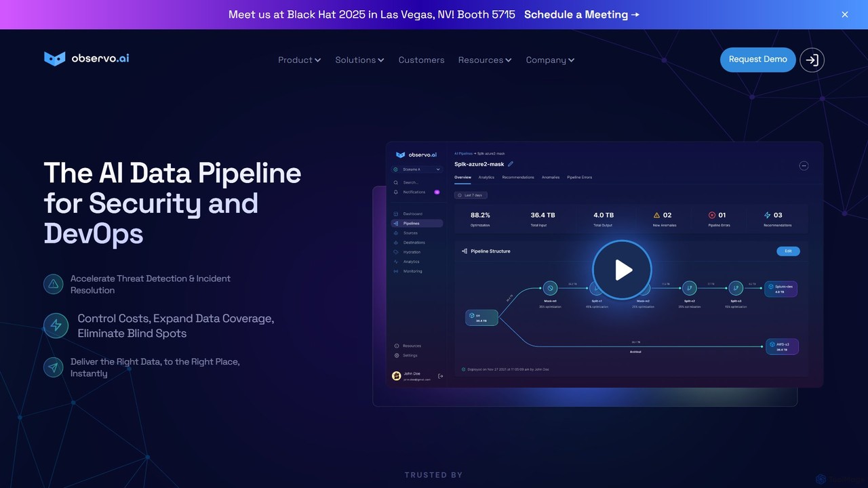868x488 pixels.
Task: Click the observo.ai logo in the site header
Action: point(87,59)
